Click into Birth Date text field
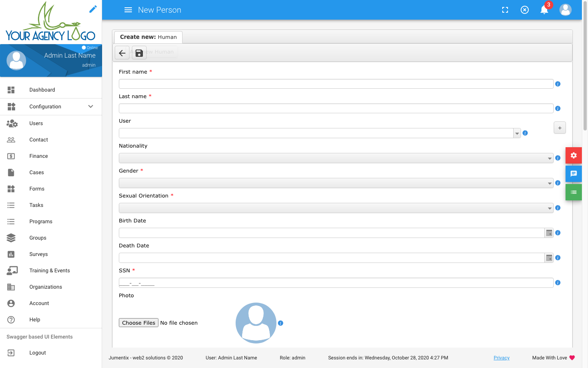Viewport: 588px width, 368px height. click(332, 233)
